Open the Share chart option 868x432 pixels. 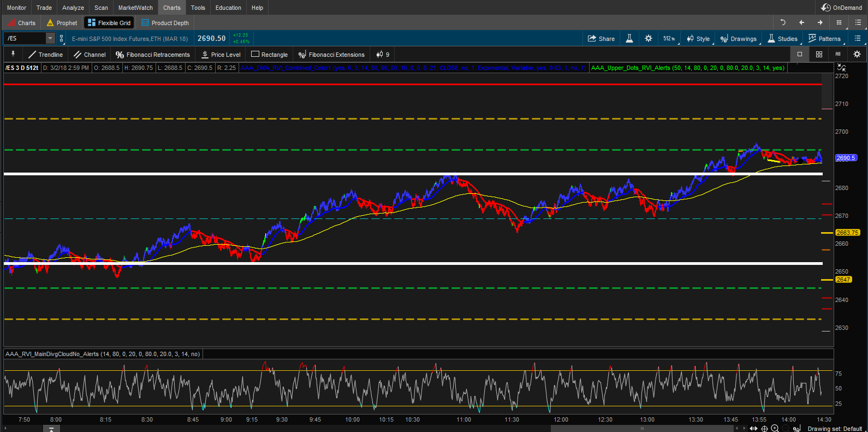pos(601,39)
